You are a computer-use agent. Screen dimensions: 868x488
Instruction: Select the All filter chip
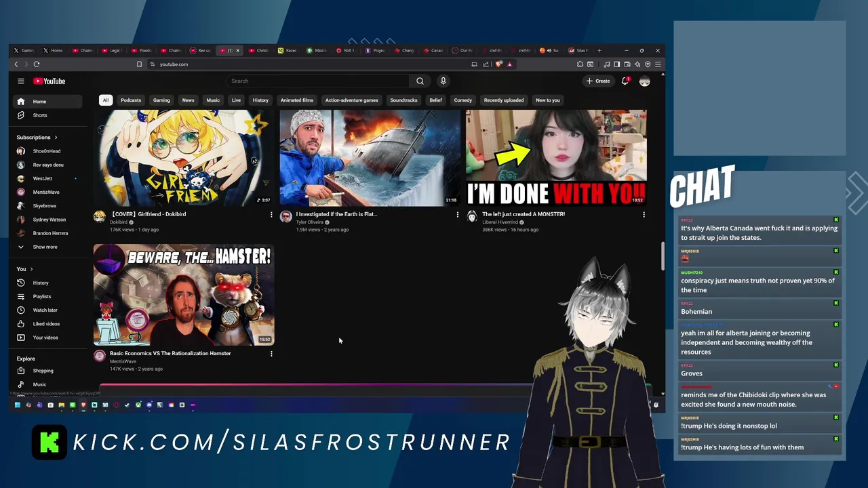click(x=105, y=100)
